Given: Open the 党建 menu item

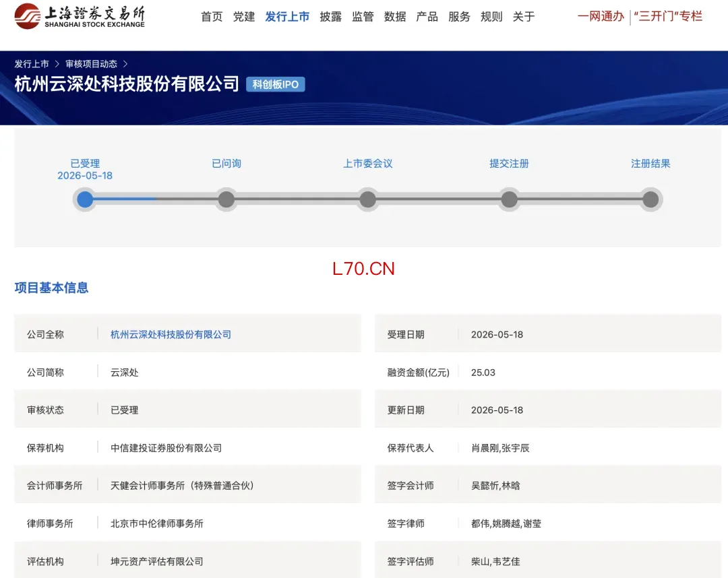Looking at the screenshot, I should tap(244, 17).
